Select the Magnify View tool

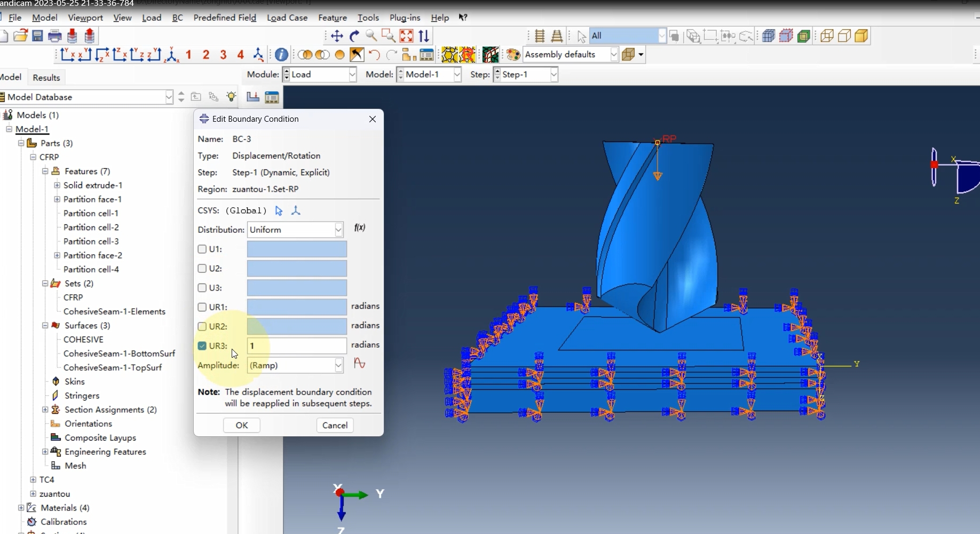(x=372, y=36)
